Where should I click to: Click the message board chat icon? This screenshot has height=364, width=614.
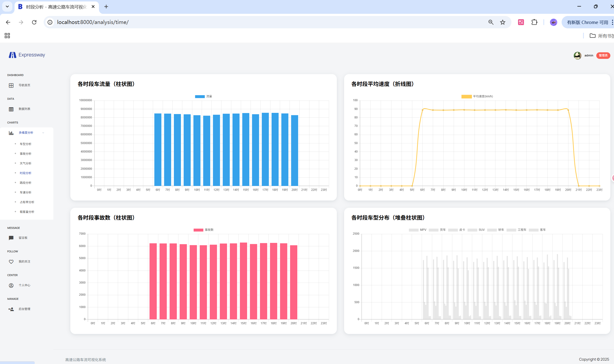point(11,238)
